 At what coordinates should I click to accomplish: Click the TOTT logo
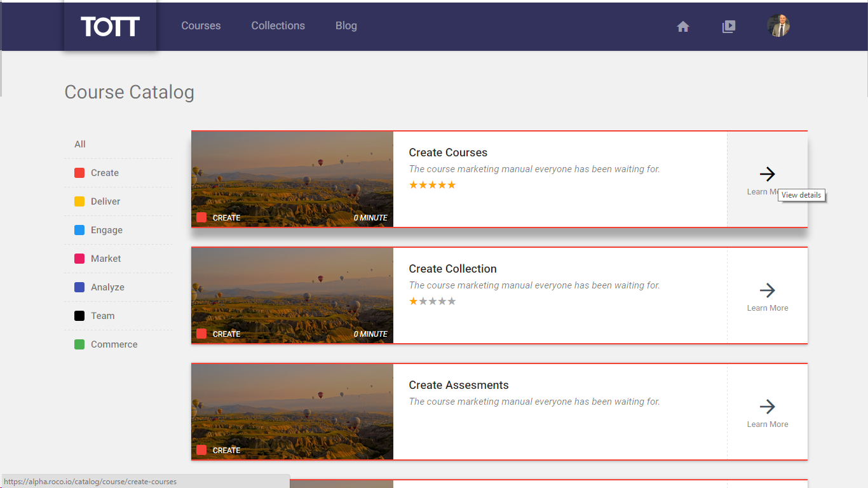coord(110,26)
